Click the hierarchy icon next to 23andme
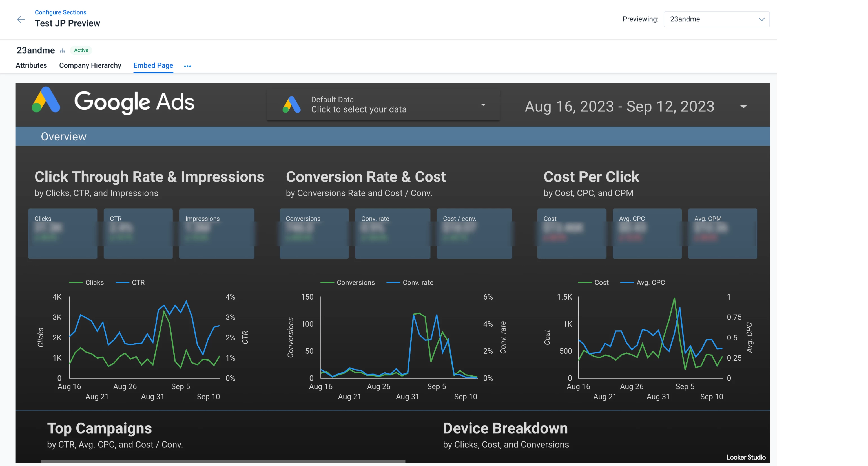The height and width of the screenshot is (466, 868). pos(62,50)
